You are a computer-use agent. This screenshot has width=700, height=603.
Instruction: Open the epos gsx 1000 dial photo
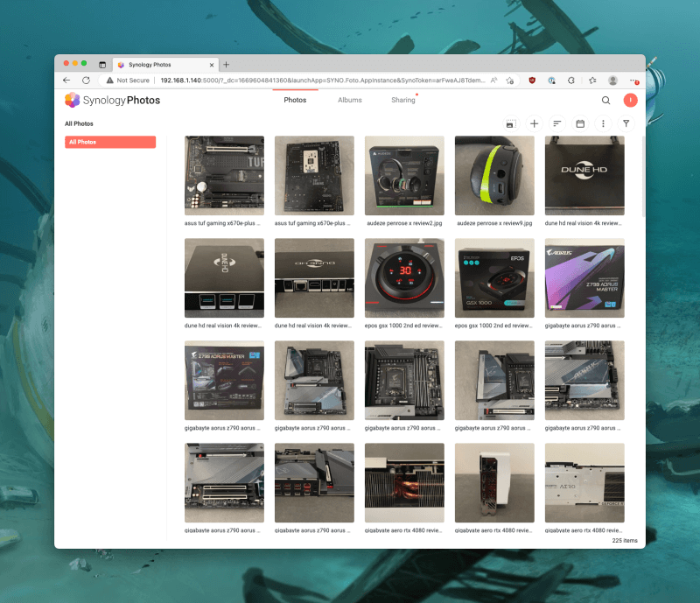(404, 277)
